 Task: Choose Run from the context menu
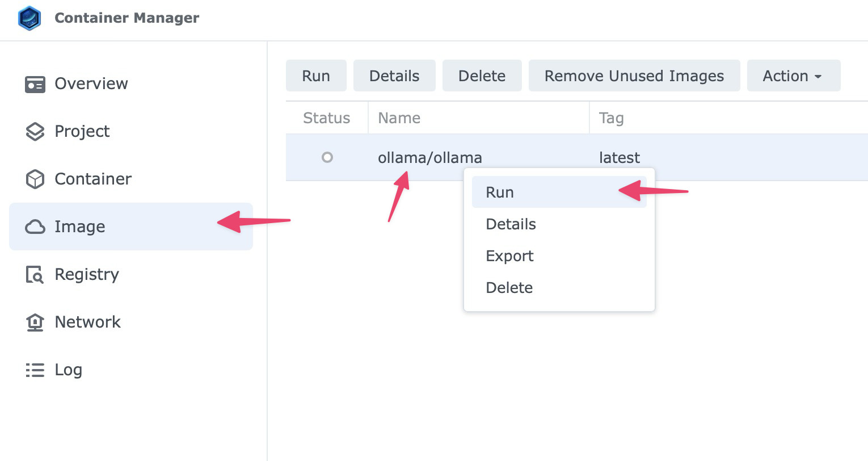(500, 192)
